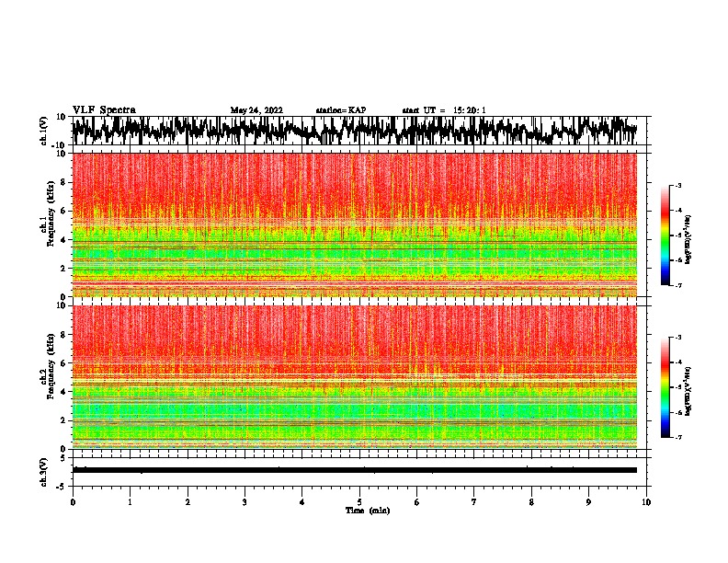Click the "station=KAP" label
Image resolution: width=728 pixels, height=563 pixels.
[x=341, y=110]
